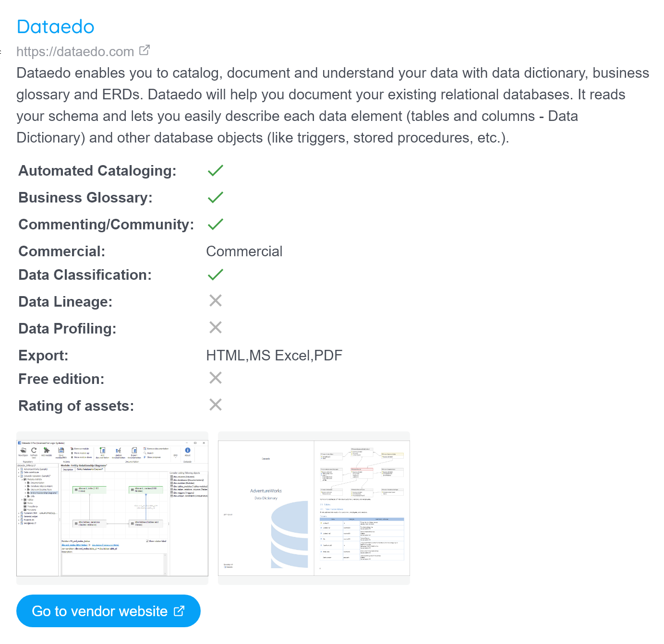Click the Automated Cataloging label

coord(97,171)
